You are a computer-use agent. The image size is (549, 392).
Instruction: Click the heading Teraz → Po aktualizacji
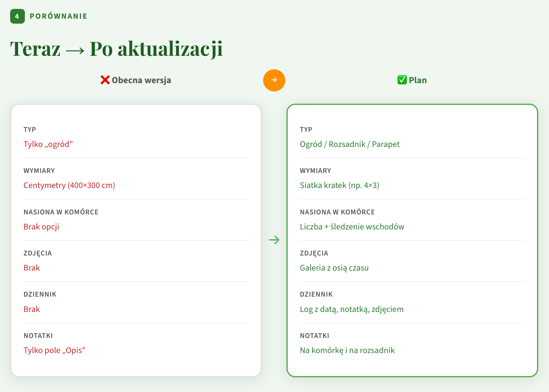coord(116,49)
